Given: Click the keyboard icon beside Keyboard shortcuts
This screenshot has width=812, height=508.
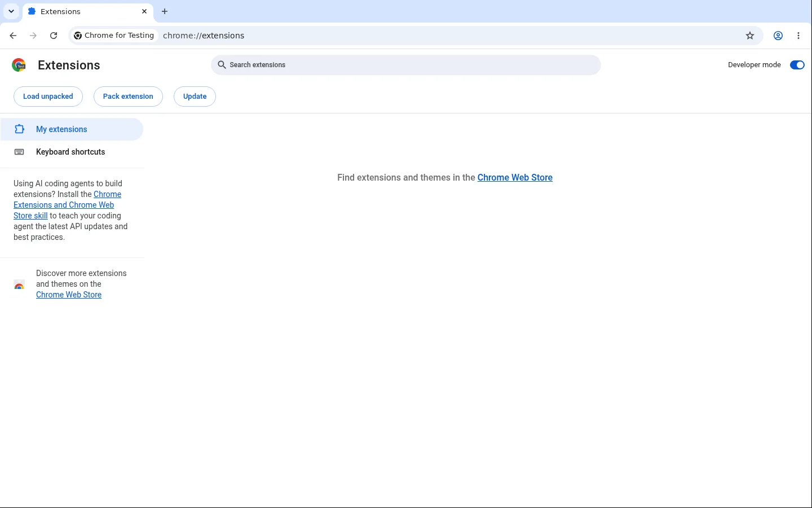Looking at the screenshot, I should pyautogui.click(x=19, y=152).
